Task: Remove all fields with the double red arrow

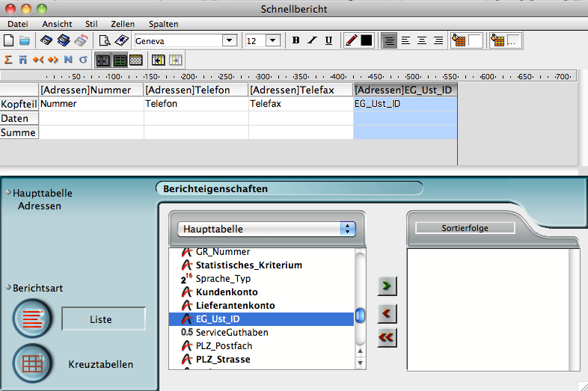Action: tap(387, 338)
